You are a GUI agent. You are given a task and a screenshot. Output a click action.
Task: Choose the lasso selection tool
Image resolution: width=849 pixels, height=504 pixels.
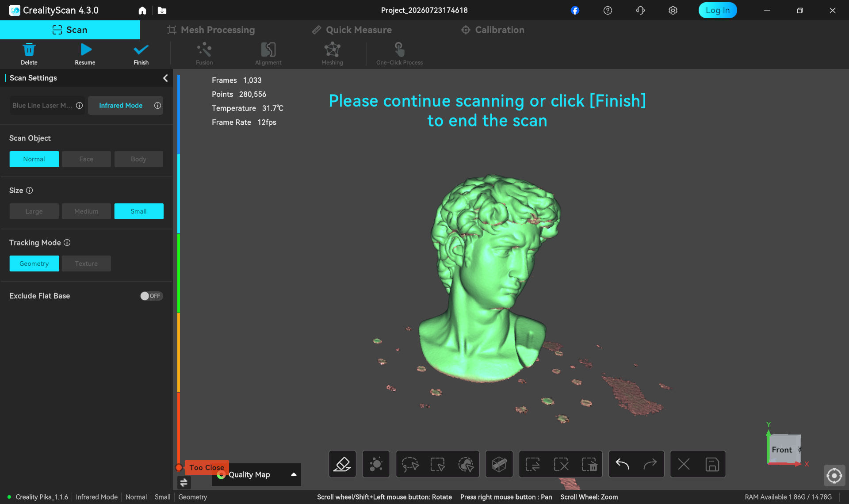(x=410, y=464)
